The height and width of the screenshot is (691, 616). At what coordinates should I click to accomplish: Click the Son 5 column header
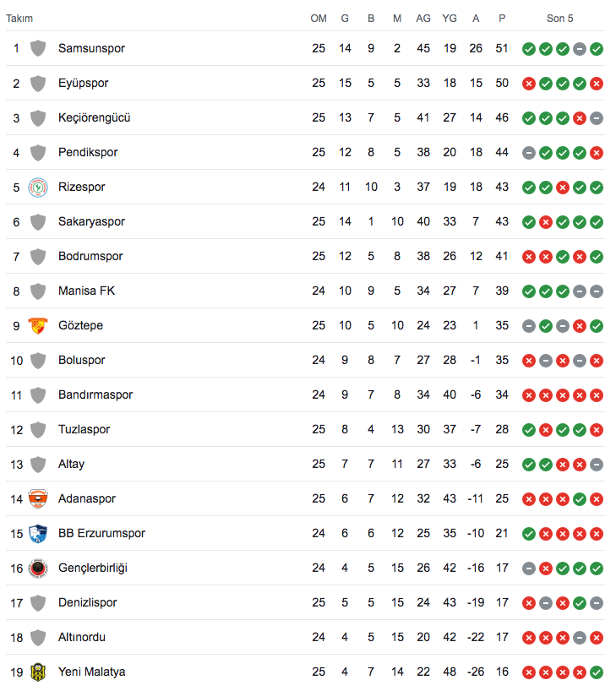tap(559, 19)
